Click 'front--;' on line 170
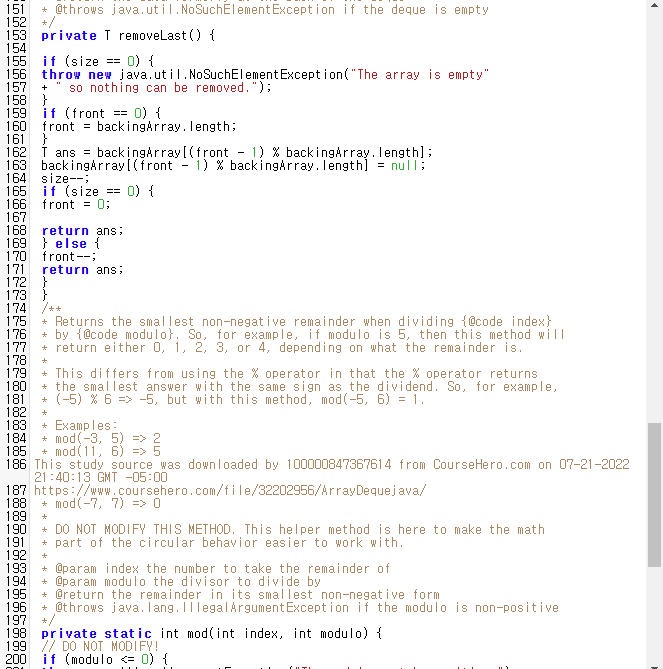 click(69, 257)
